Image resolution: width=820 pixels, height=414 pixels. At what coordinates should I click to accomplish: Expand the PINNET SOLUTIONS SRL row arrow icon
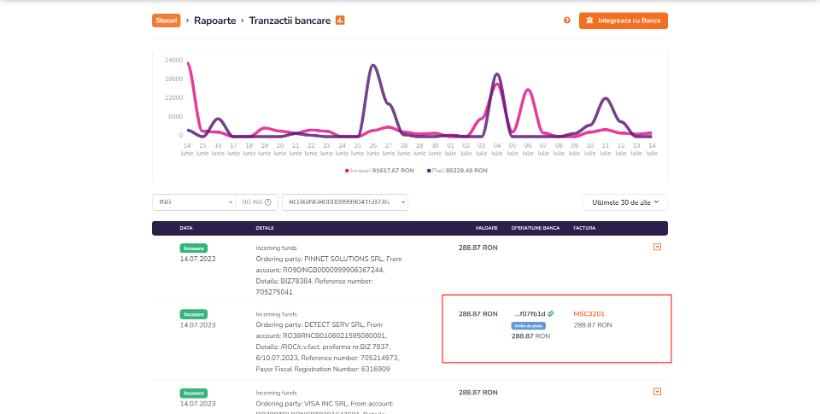(x=657, y=247)
